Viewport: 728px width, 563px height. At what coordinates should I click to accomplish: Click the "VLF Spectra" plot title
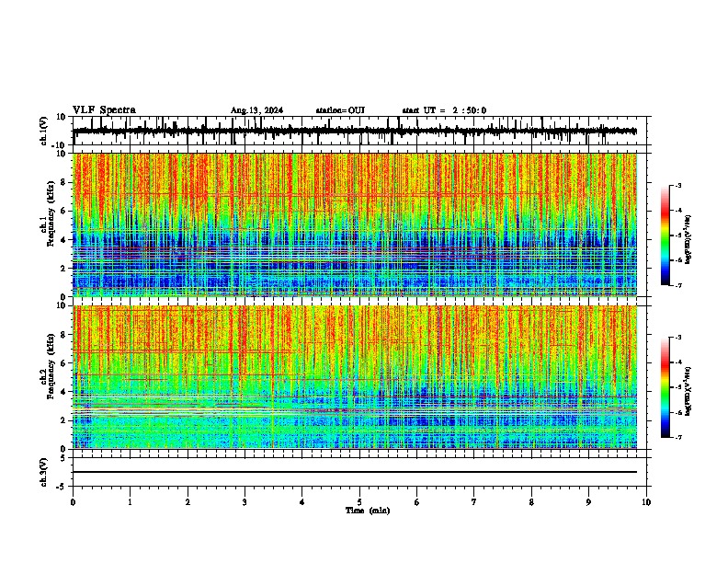click(104, 109)
